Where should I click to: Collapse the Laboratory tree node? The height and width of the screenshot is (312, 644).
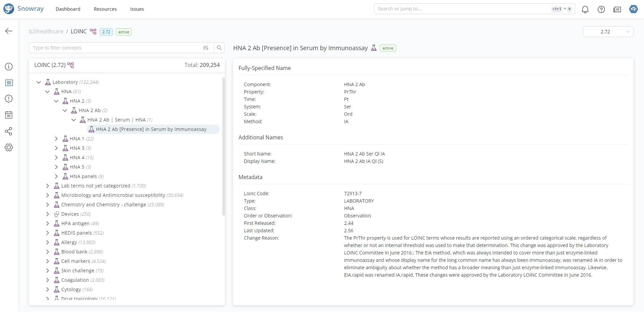(39, 82)
